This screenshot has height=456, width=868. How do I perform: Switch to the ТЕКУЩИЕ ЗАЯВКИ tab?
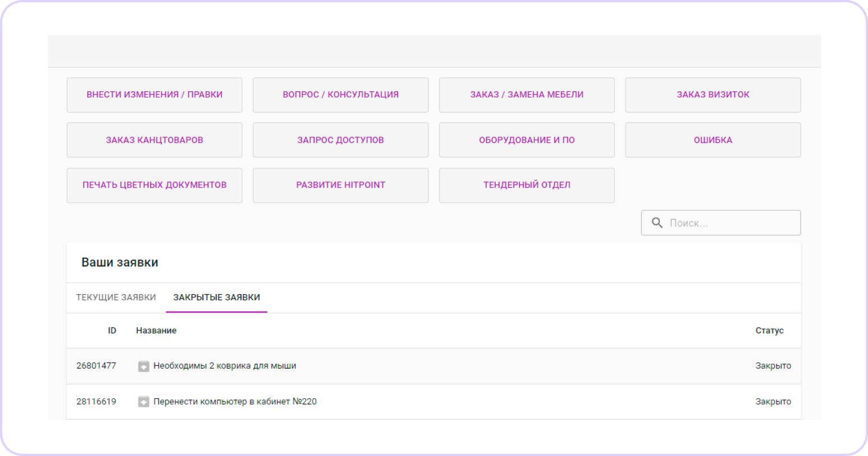point(116,297)
